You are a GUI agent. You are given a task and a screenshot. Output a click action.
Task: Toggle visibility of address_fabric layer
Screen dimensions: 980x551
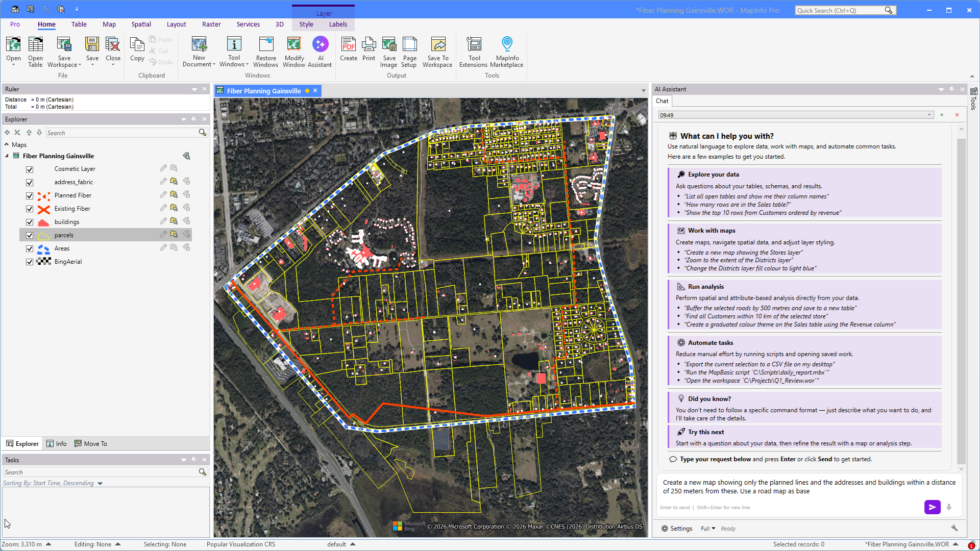tap(30, 182)
